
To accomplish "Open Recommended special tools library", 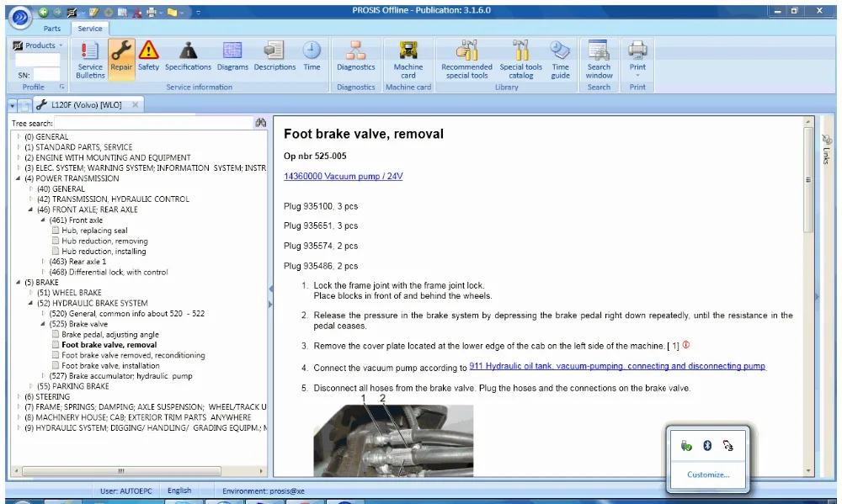I will [466, 58].
